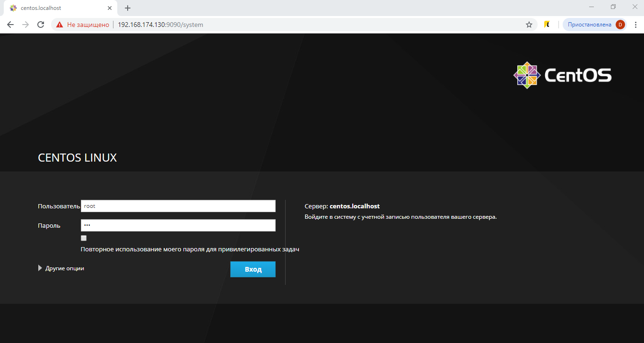Click the blue Вход login button
The width and height of the screenshot is (644, 343).
click(x=253, y=269)
